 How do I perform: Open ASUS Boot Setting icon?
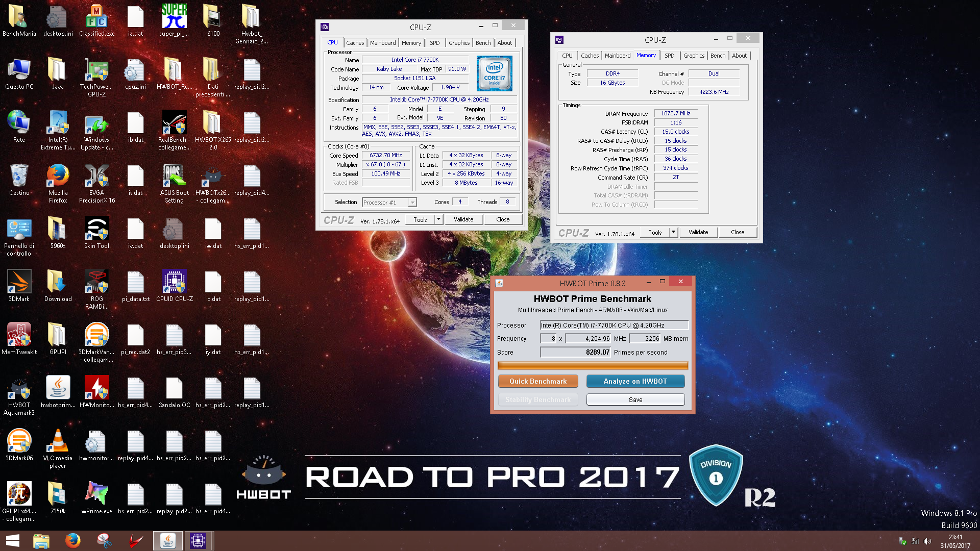(x=174, y=183)
